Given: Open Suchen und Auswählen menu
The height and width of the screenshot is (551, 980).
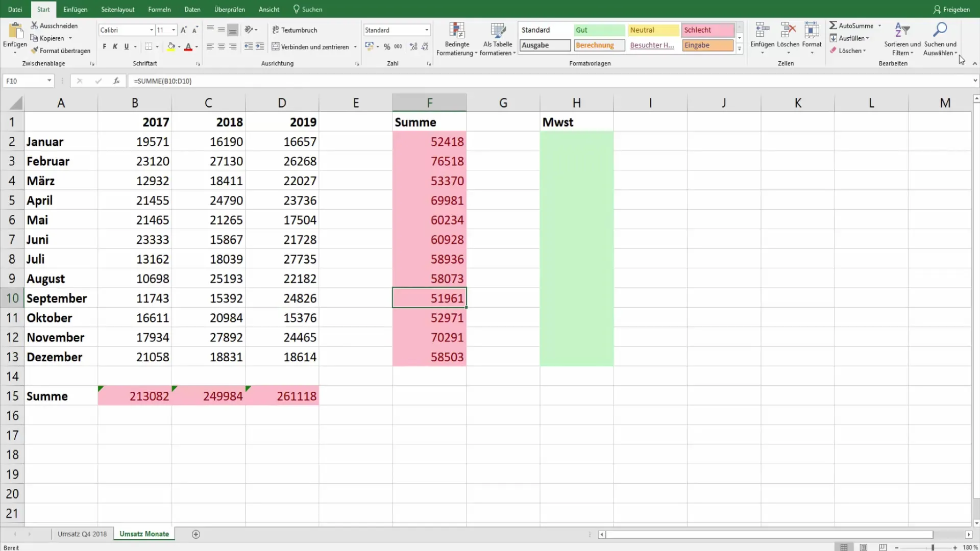Looking at the screenshot, I should pos(940,39).
